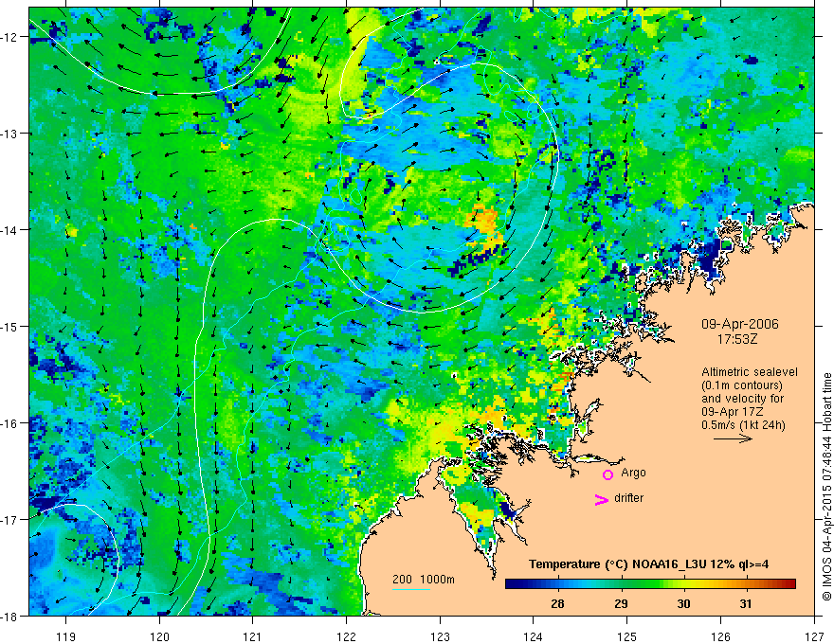Image resolution: width=834 pixels, height=644 pixels.
Task: Click the longitude label '119'
Action: point(66,636)
